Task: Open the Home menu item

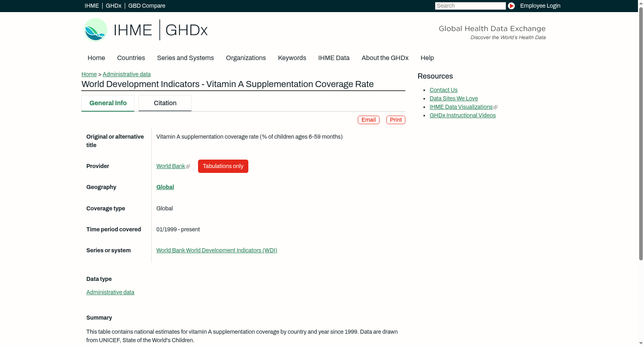Action: coord(96,58)
